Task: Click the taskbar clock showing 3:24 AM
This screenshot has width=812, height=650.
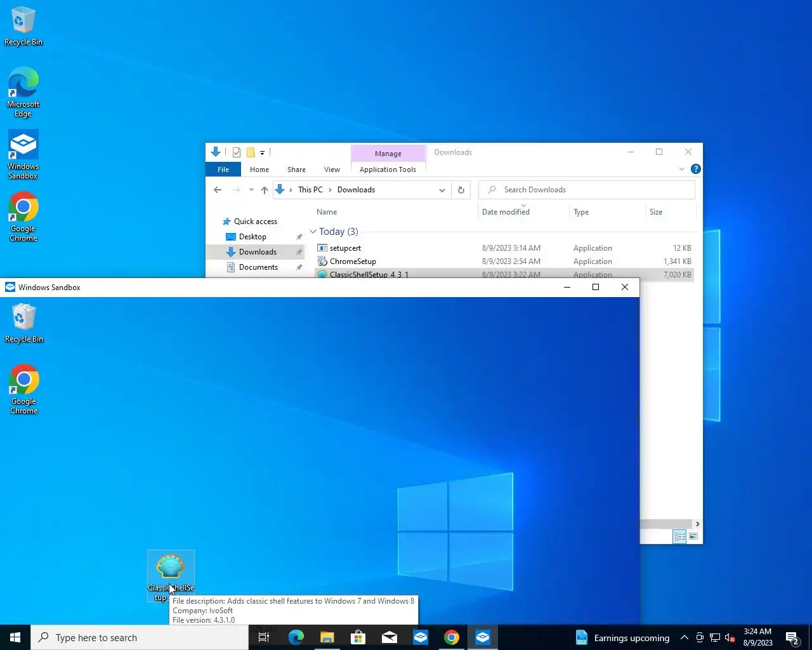Action: (757, 637)
